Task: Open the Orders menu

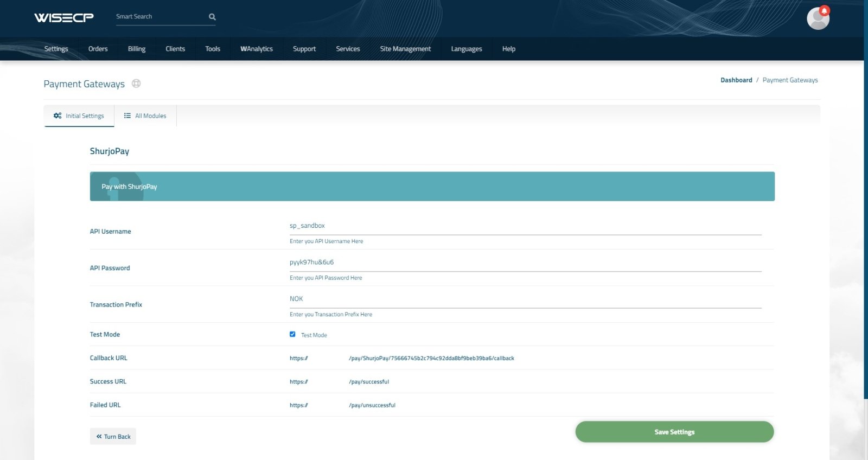Action: point(98,49)
